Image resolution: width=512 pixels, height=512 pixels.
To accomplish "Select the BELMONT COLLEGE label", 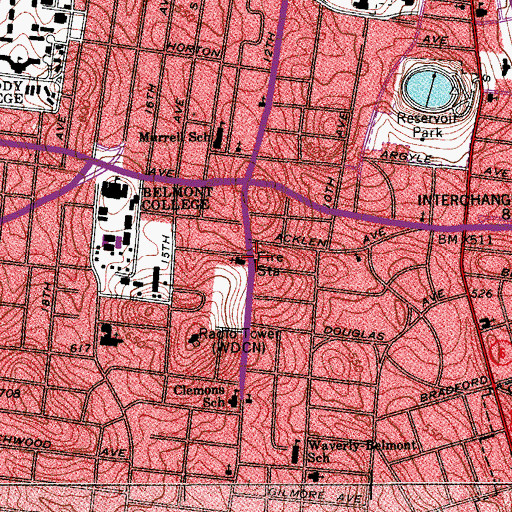I will tap(177, 198).
